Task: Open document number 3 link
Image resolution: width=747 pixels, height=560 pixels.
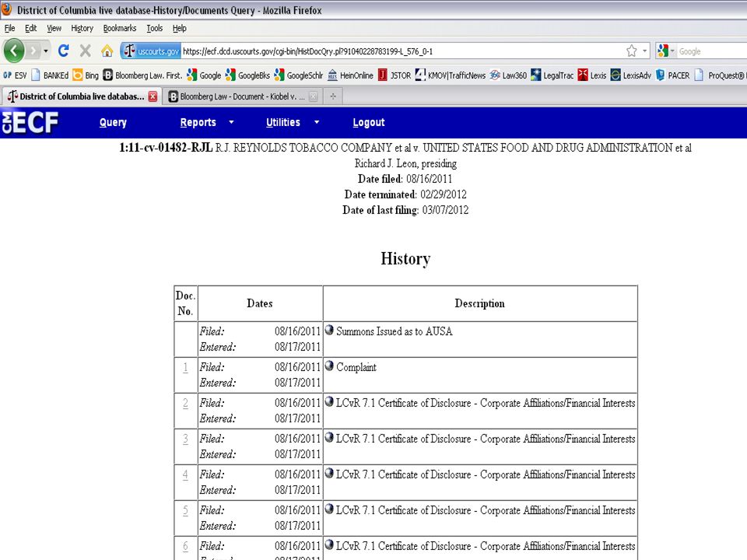Action: [x=185, y=439]
